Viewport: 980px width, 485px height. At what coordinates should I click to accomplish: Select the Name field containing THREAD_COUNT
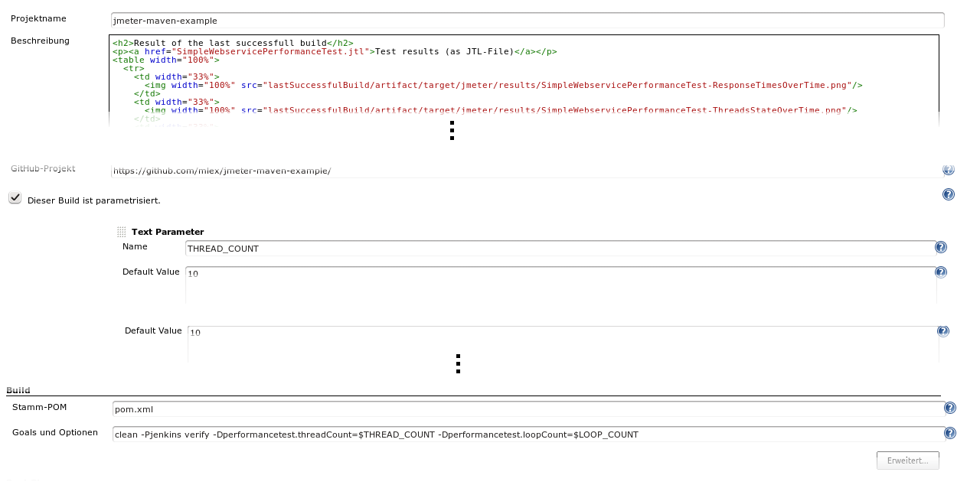click(559, 249)
